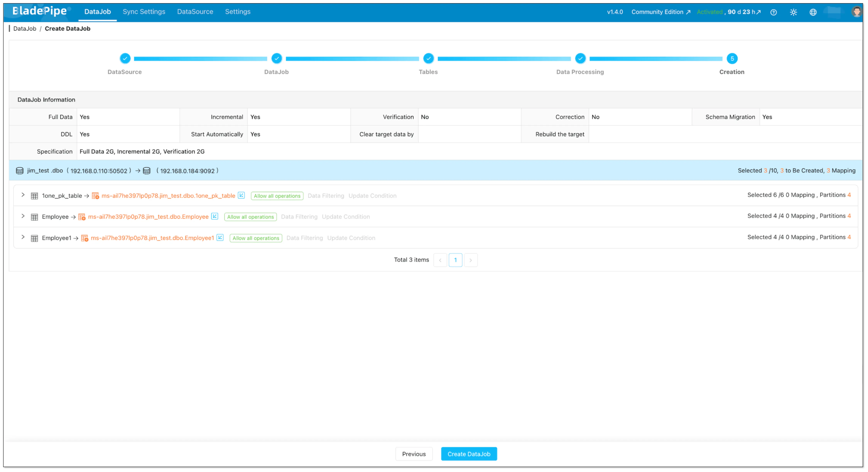Toggle Allow all operations on the Employee row
This screenshot has width=868, height=472.
tap(250, 217)
